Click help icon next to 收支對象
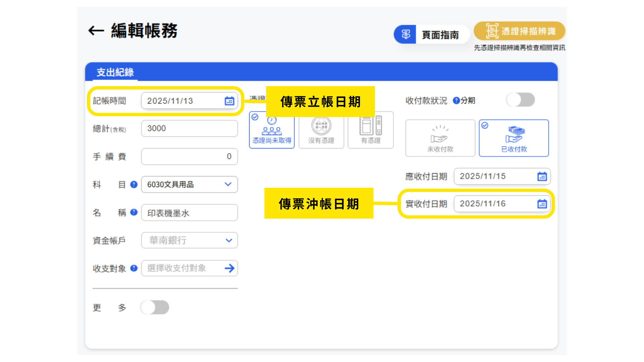 click(x=134, y=268)
